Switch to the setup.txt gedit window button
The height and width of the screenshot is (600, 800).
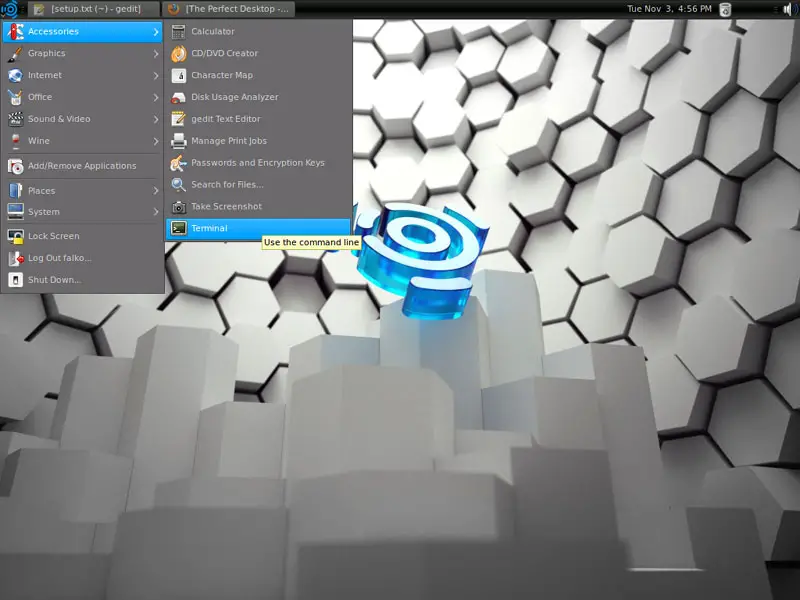click(x=93, y=9)
